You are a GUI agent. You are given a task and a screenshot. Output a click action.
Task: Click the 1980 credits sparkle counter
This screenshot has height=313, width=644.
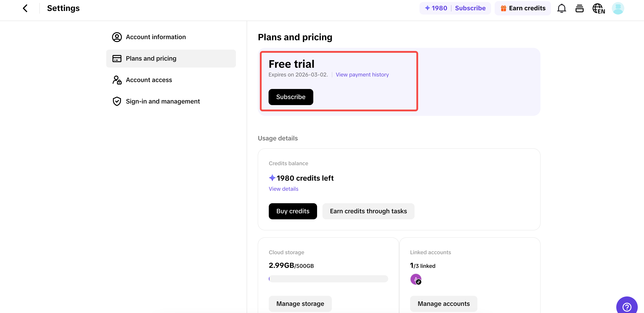pos(436,8)
